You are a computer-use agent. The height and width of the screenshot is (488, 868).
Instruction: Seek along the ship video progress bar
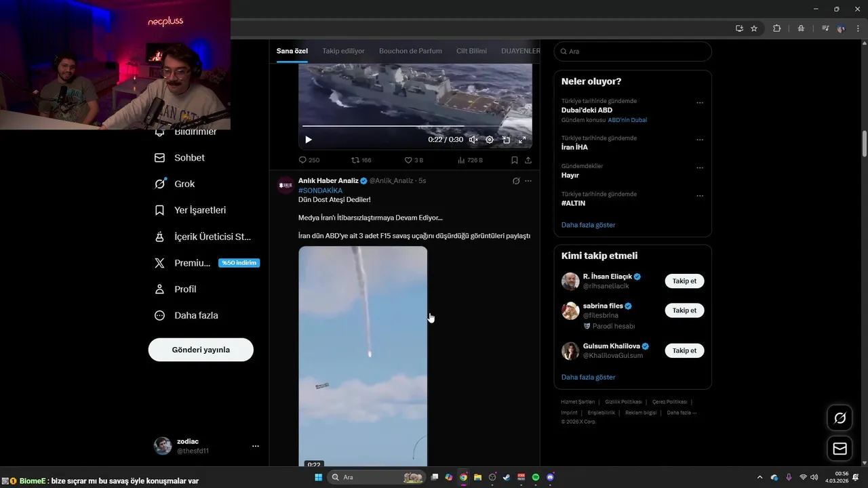(415, 126)
